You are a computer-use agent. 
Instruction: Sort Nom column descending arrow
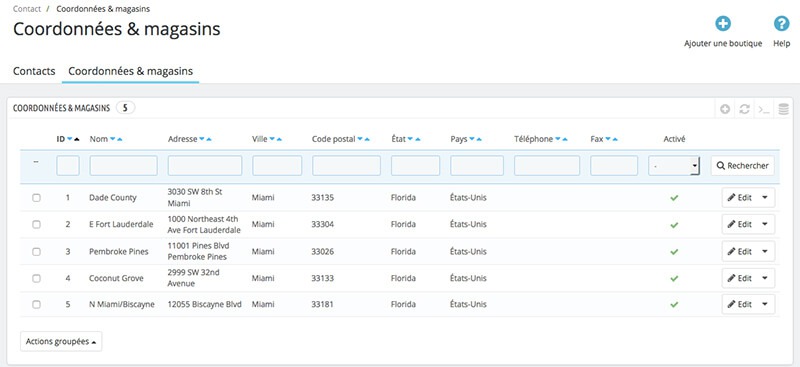(x=112, y=139)
